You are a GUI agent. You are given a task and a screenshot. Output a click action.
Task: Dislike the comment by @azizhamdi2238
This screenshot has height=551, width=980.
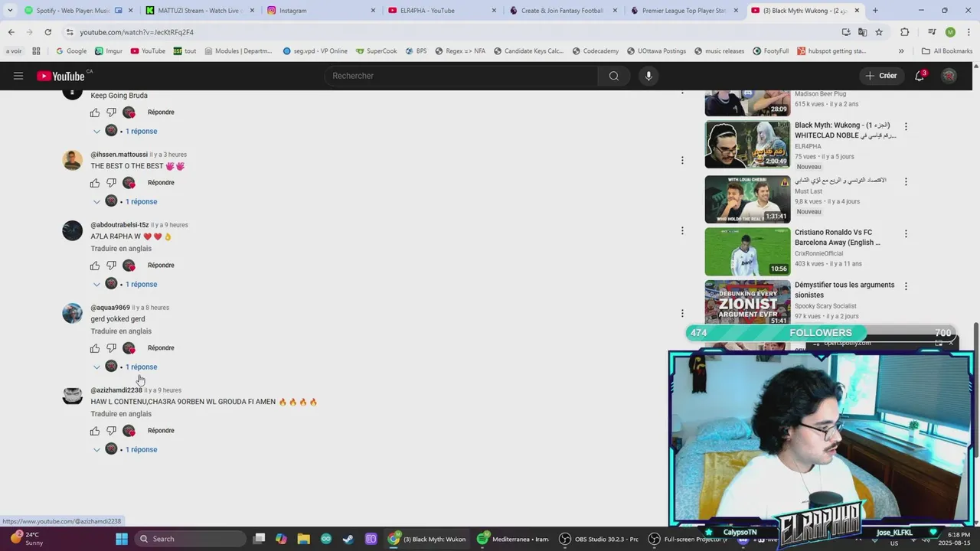111,431
